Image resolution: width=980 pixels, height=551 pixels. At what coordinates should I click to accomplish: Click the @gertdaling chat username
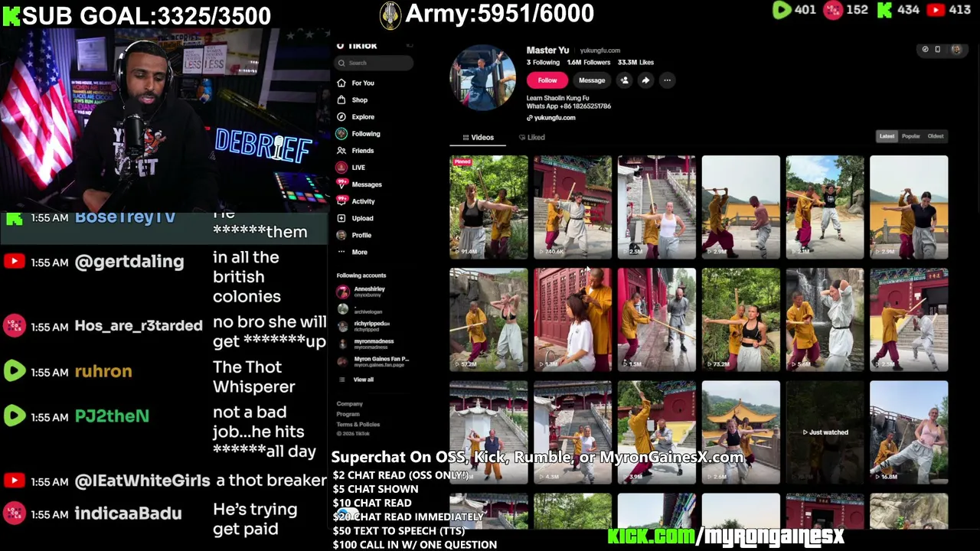[129, 262]
